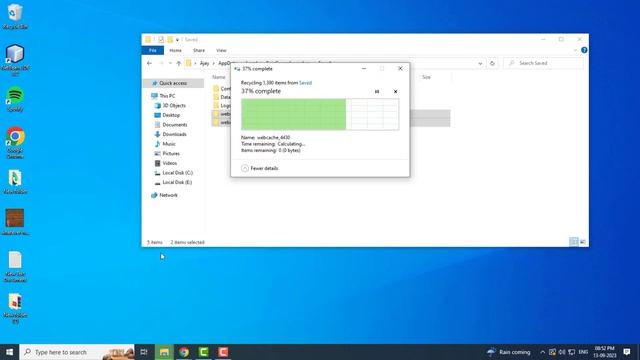Image resolution: width=640 pixels, height=360 pixels.
Task: Switch to File Explorer on taskbar
Action: click(164, 352)
